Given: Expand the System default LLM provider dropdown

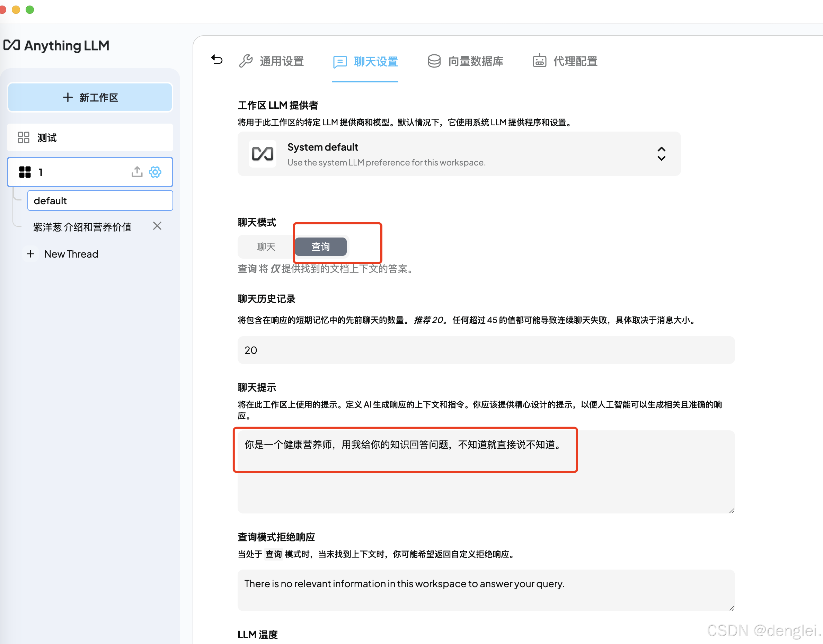Looking at the screenshot, I should tap(459, 154).
